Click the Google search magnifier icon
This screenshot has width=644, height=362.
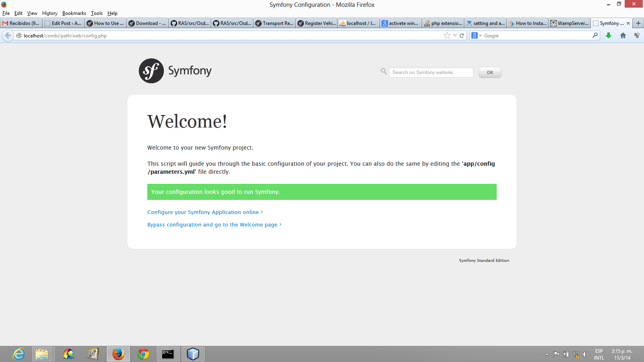595,35
